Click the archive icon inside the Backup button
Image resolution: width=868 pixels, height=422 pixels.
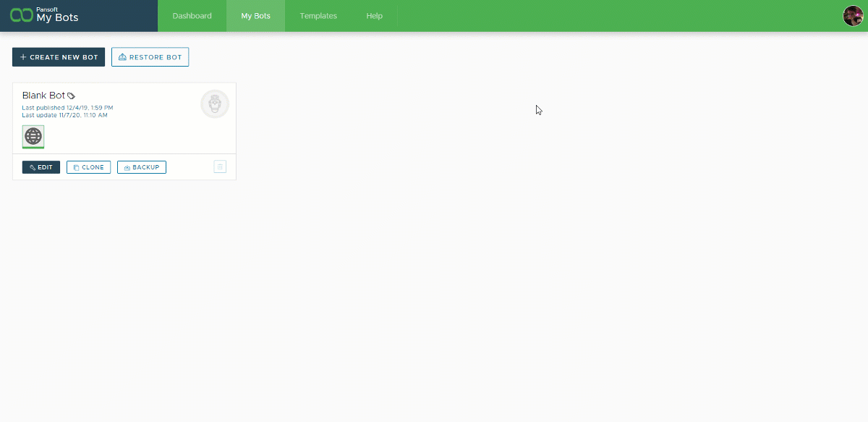127,167
